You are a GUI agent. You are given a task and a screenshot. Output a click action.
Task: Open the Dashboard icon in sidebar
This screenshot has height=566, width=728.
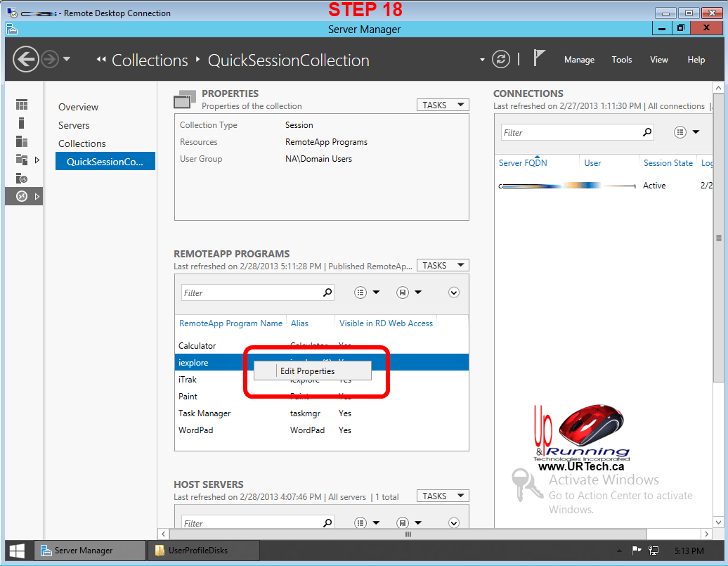point(22,105)
